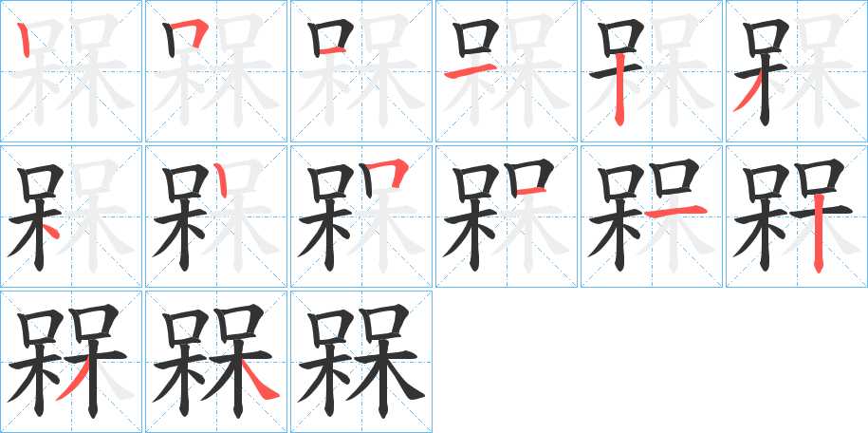Select frame with red closing stroke of right 口
Image resolution: width=868 pixels, height=433 pixels.
pos(507,216)
